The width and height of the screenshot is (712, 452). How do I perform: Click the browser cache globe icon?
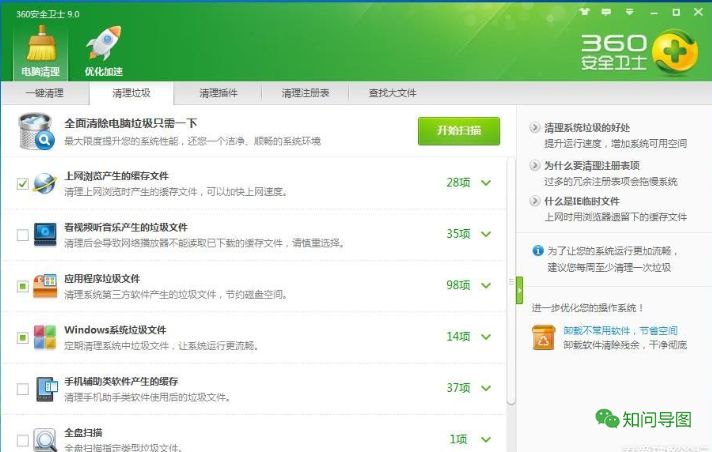coord(44,183)
